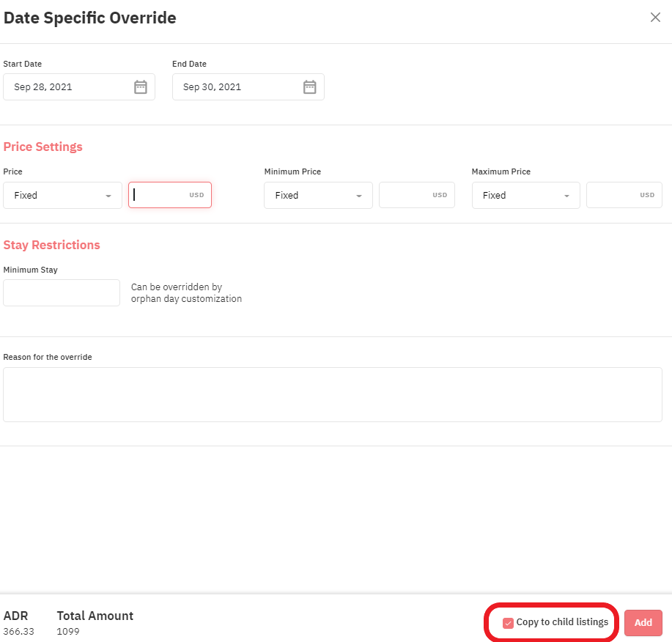Image resolution: width=672 pixels, height=642 pixels.
Task: Click the ADR value 366.33
Action: pos(18,631)
